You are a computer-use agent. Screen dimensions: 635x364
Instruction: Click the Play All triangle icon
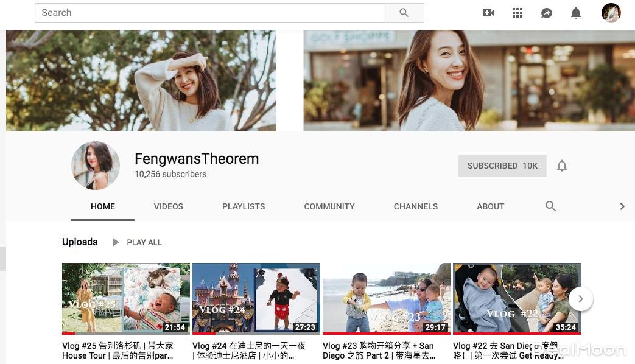click(x=116, y=242)
